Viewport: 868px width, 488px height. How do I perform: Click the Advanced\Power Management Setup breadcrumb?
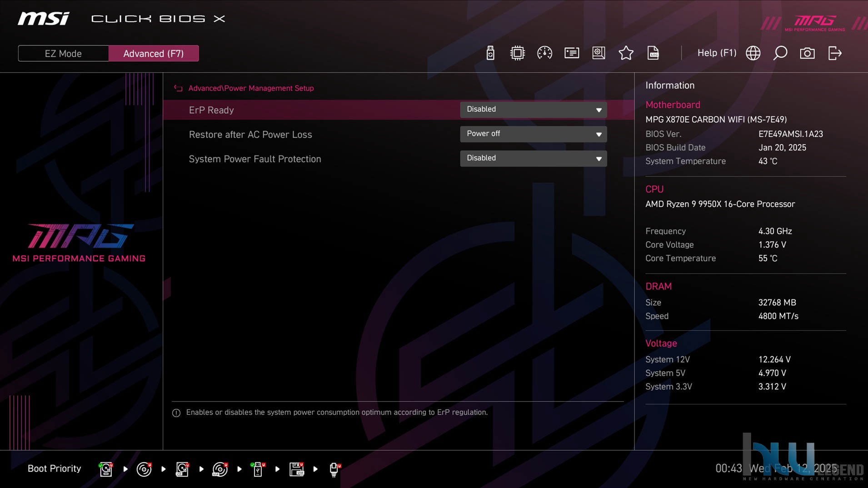(251, 88)
